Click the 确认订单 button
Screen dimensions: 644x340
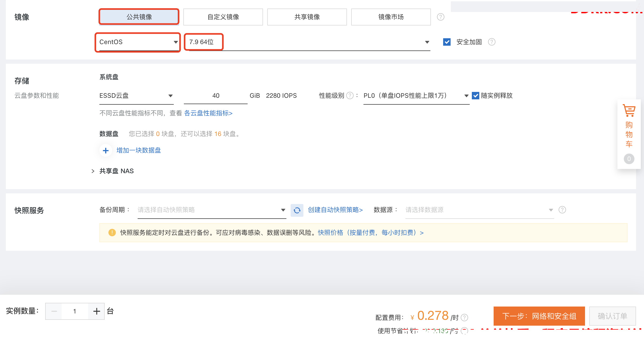pyautogui.click(x=613, y=316)
